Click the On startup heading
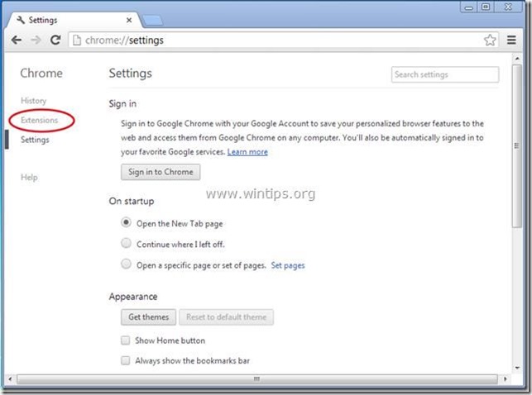Viewport: 532px width, 395px height. coord(132,202)
